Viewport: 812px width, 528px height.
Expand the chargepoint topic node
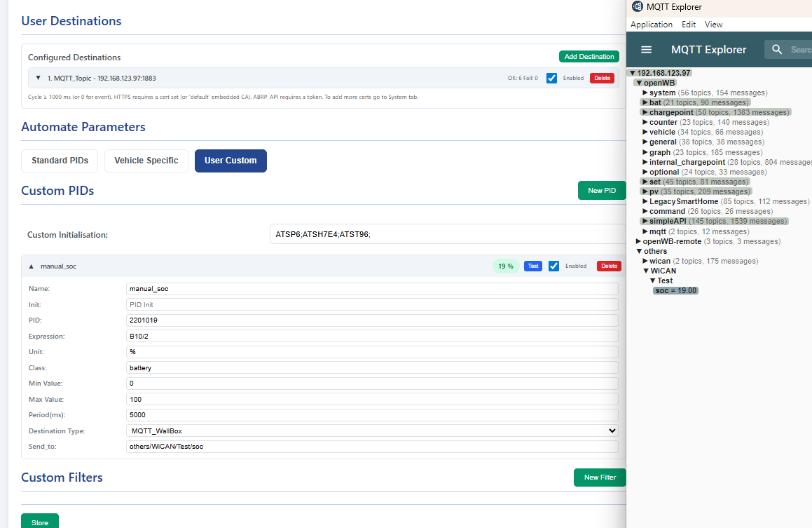645,111
